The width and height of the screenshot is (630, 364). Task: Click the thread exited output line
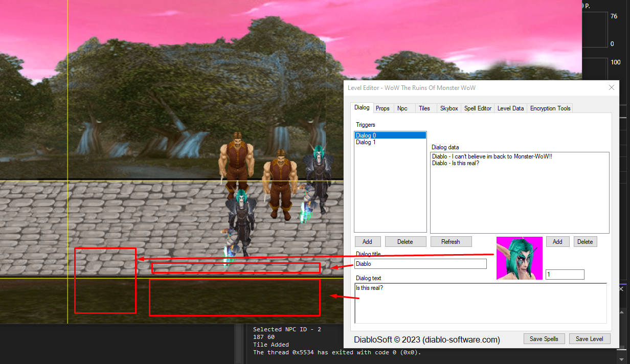[x=337, y=352]
